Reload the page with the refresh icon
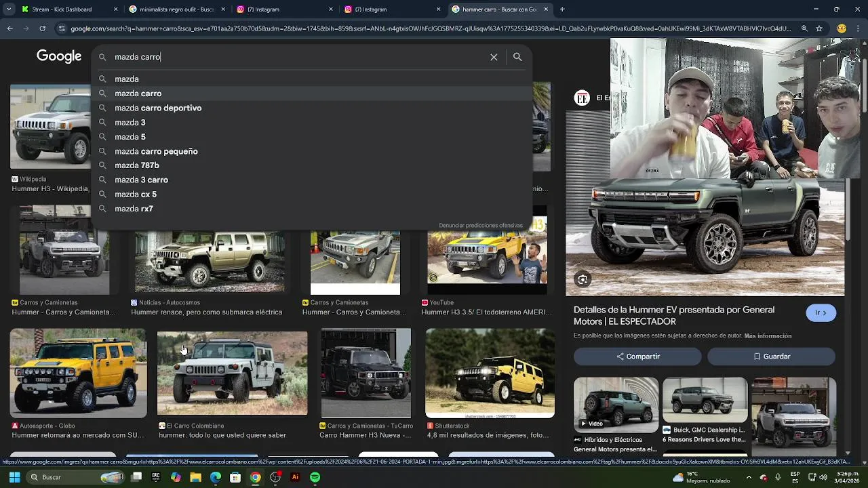Image resolution: width=868 pixels, height=488 pixels. (x=42, y=28)
